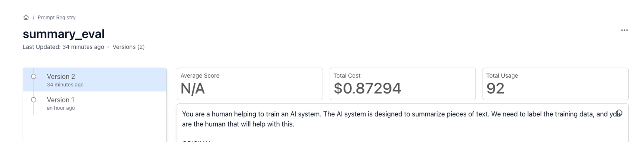Click the '34 minutes ago' version timestamp
The image size is (644, 142).
65,85
